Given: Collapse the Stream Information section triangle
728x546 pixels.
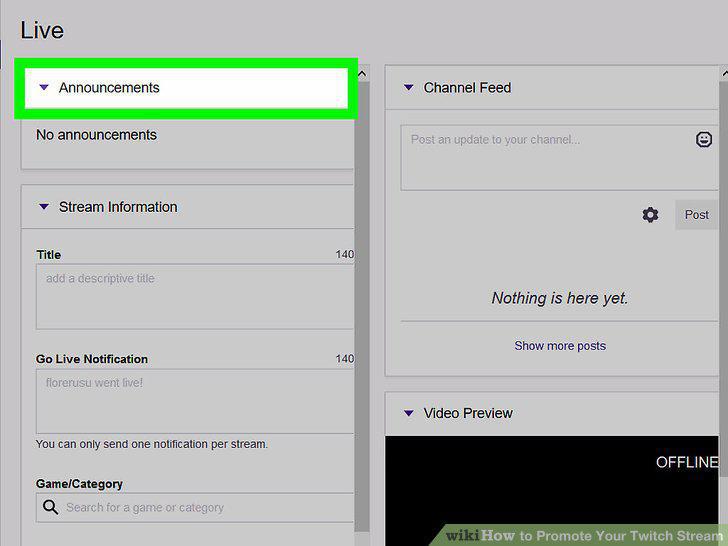Looking at the screenshot, I should pyautogui.click(x=44, y=207).
